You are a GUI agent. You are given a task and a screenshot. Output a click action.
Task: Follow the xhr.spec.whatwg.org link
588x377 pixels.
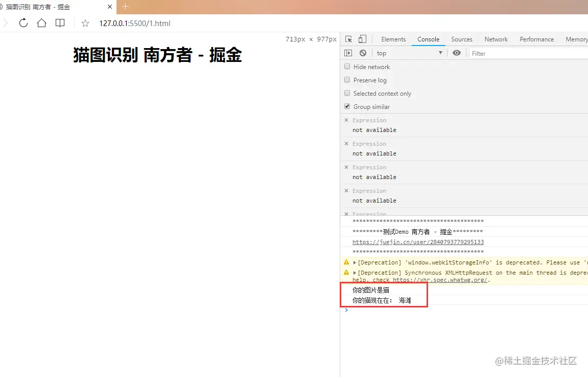point(440,280)
